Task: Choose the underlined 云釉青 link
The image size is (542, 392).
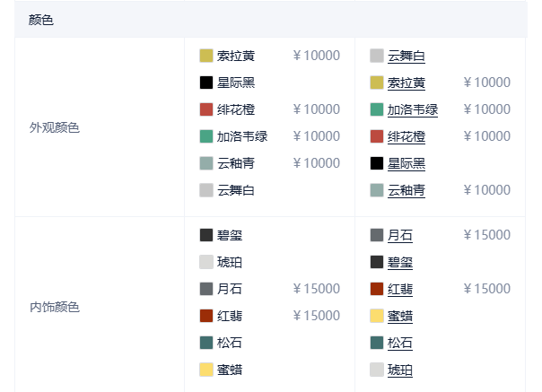Action: pyautogui.click(x=406, y=191)
